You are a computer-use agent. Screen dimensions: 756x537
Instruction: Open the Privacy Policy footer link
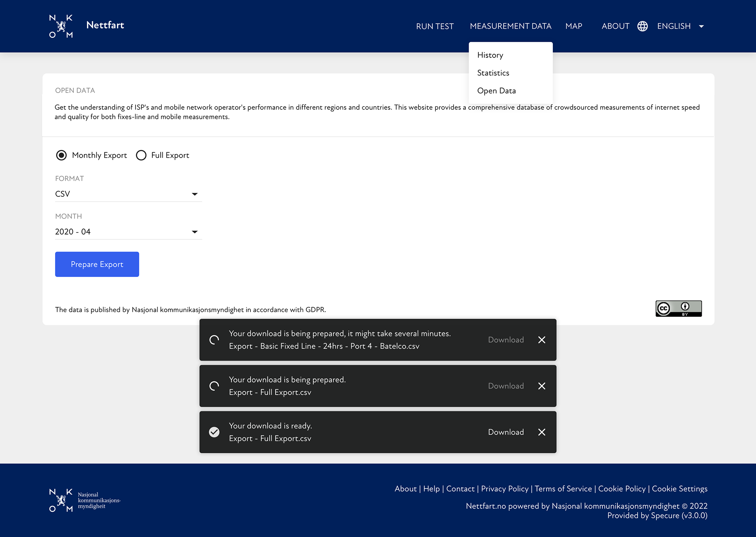(504, 489)
